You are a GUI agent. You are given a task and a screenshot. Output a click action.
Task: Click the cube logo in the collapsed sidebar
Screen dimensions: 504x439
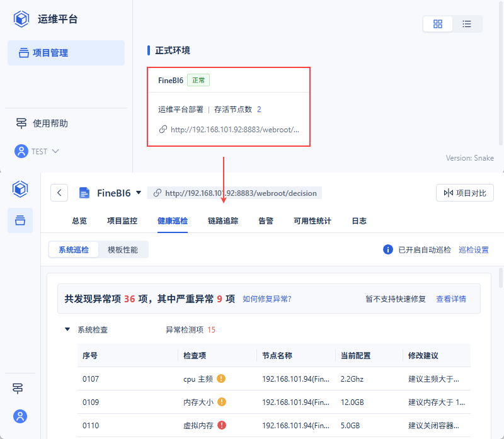(20, 189)
